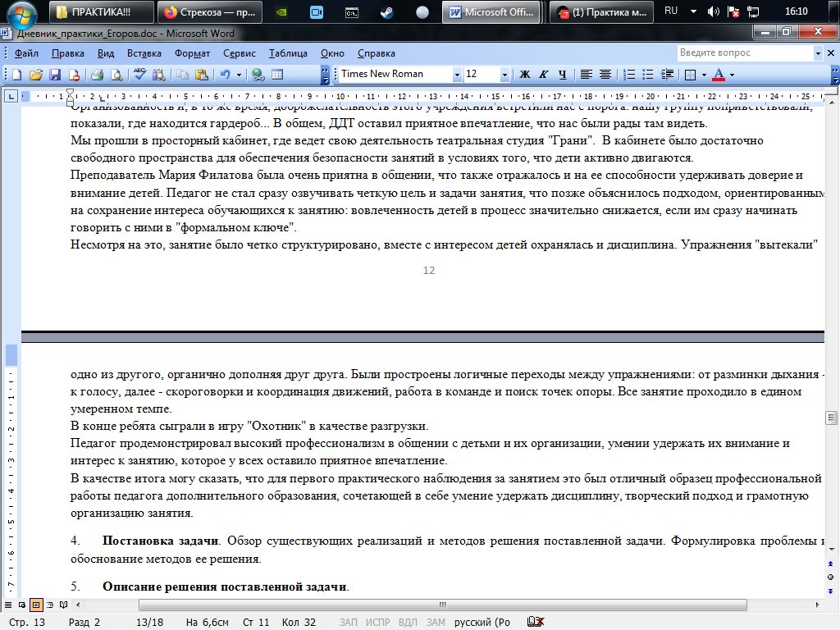Insert a hyperlink using the globe icon

click(x=258, y=75)
